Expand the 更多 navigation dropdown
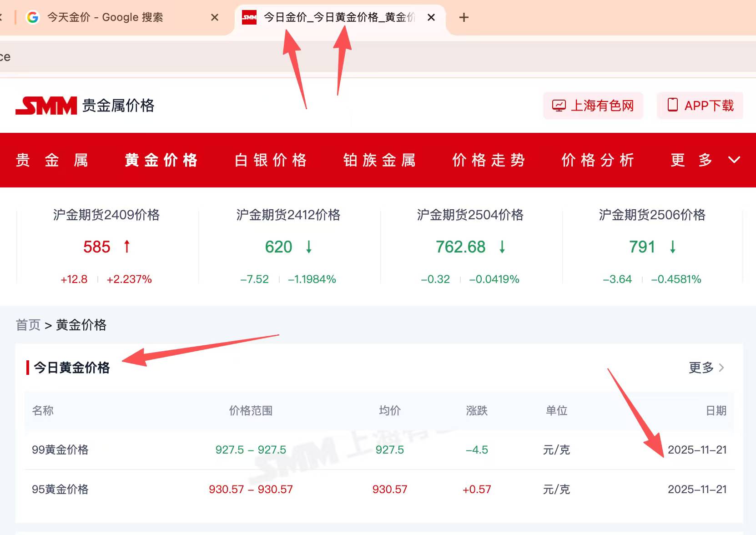 [706, 160]
